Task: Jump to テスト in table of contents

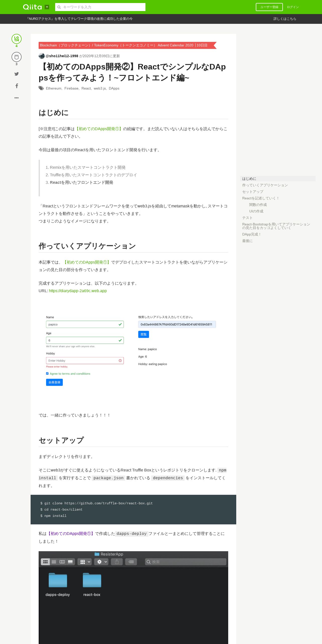Action: click(x=247, y=218)
